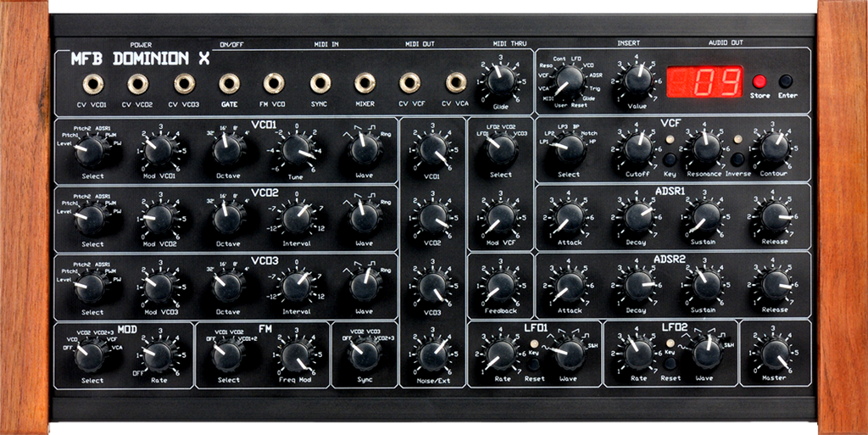Click the red LED preset number display

[704, 82]
